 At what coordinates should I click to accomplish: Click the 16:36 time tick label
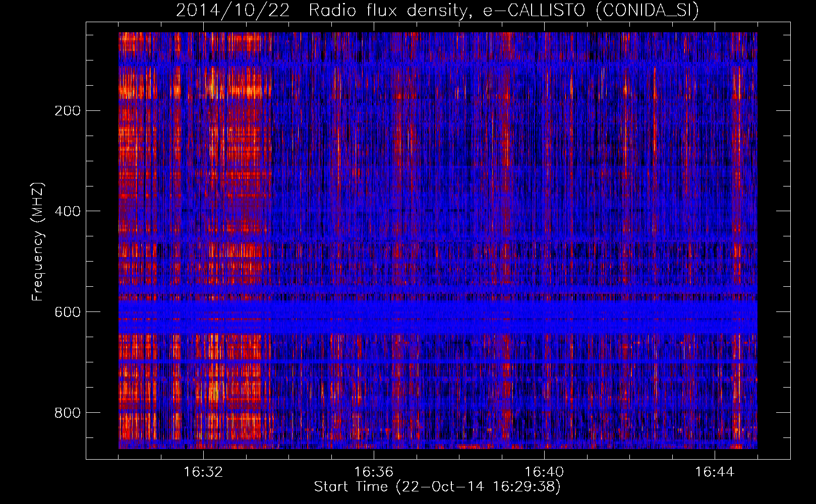tap(374, 472)
